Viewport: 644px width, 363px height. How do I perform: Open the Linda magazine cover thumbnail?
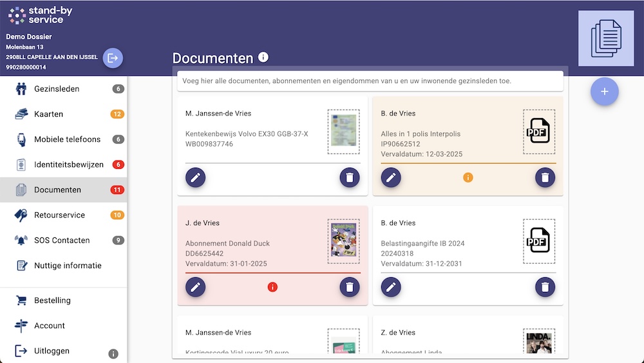[x=539, y=341]
